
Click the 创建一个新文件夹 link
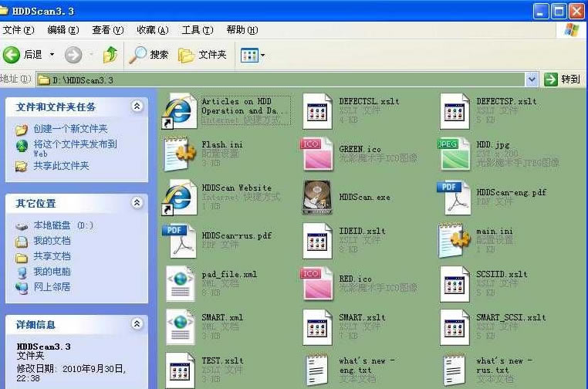tap(69, 129)
